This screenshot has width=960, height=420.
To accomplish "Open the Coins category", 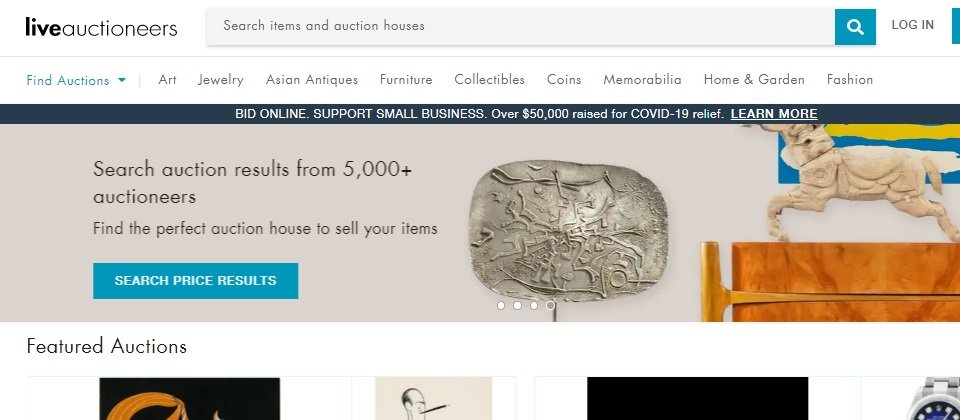I will click(564, 80).
